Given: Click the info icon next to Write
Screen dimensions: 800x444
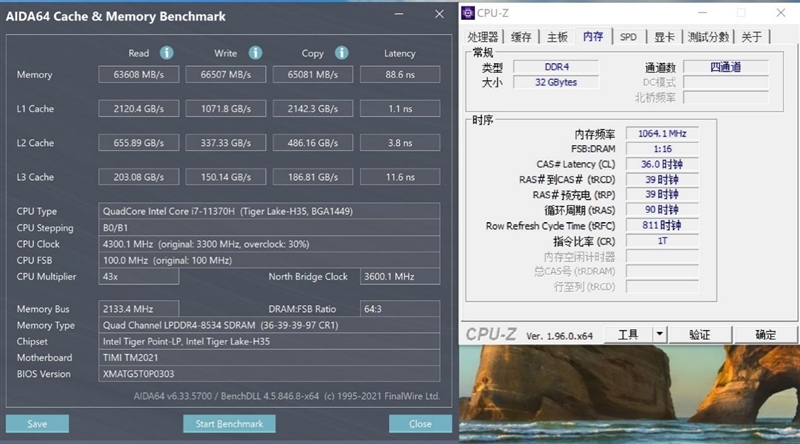Looking at the screenshot, I should pos(255,53).
